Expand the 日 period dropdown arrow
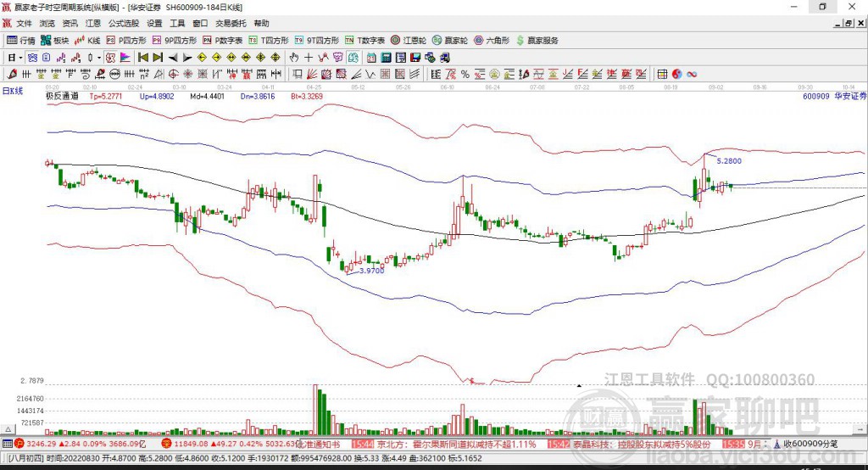 20,58
